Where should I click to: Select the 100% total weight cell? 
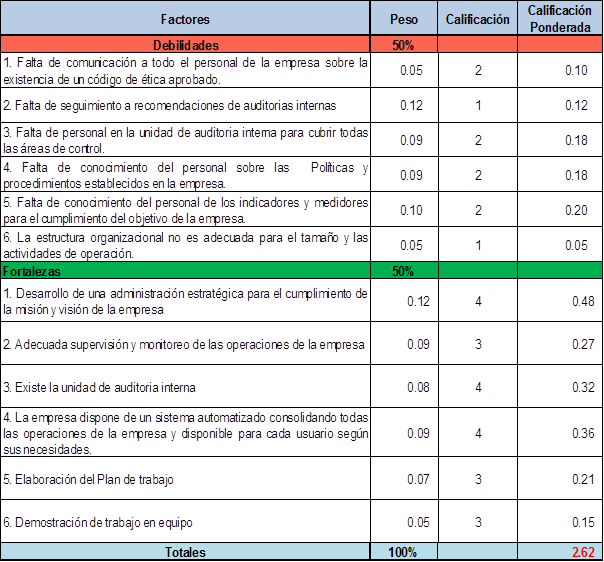pyautogui.click(x=404, y=552)
